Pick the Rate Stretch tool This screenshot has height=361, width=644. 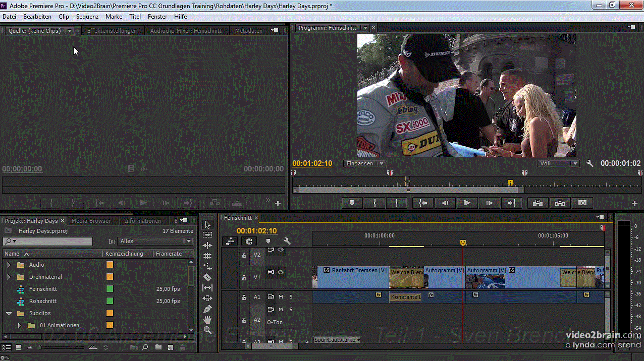point(207,267)
